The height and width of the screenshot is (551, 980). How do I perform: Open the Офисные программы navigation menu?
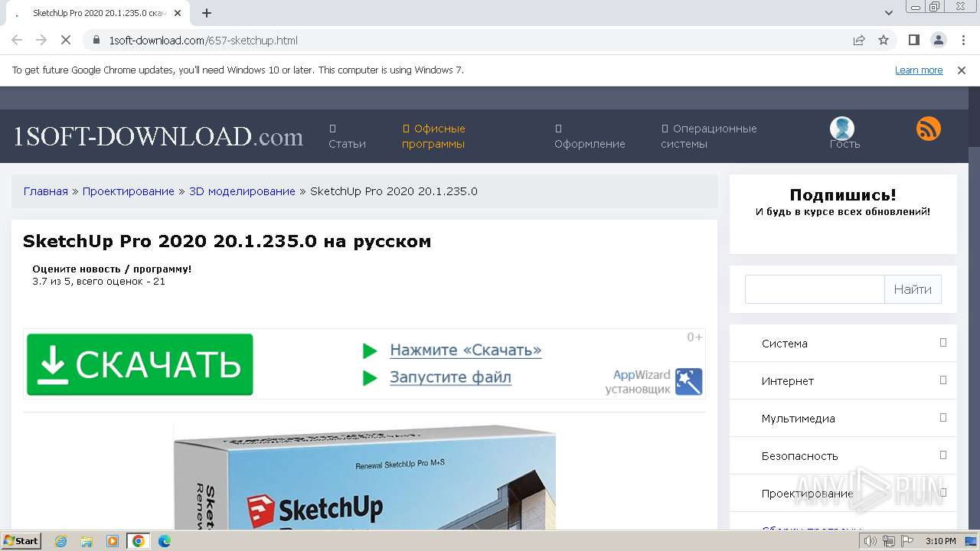point(433,136)
